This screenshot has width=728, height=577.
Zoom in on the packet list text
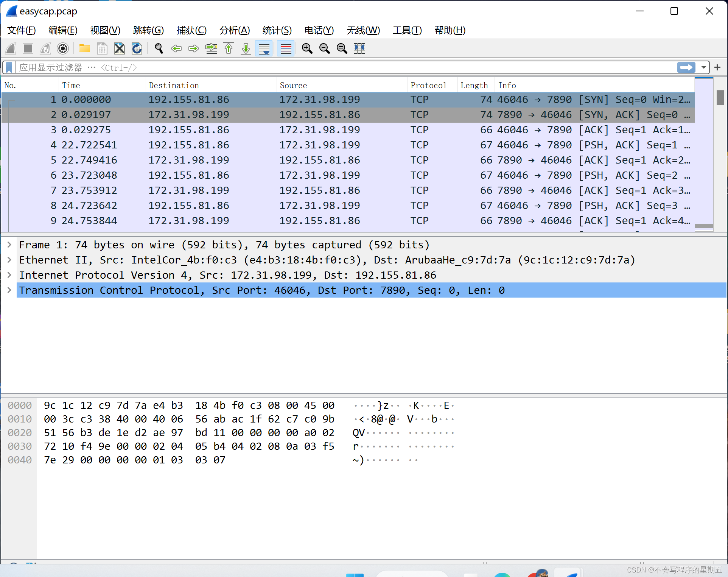pos(307,48)
